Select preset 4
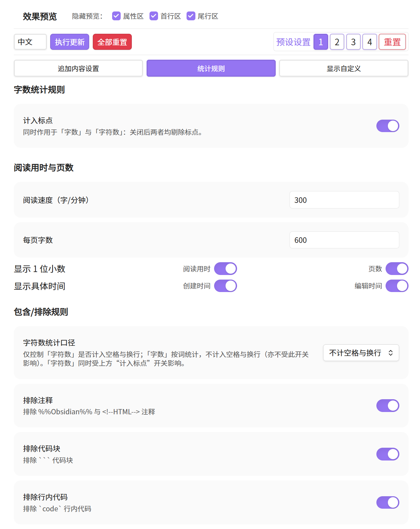 click(370, 42)
